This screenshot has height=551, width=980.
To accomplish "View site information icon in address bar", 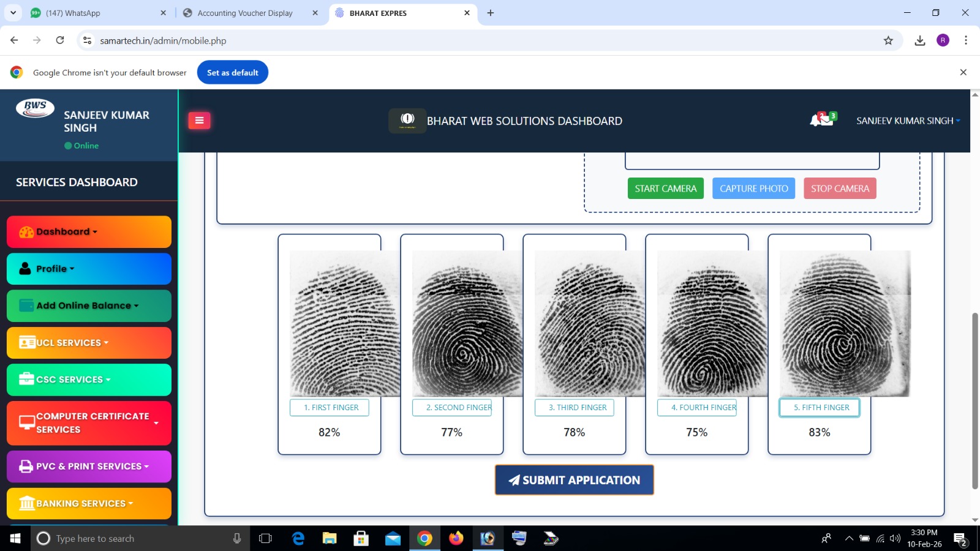I will click(88, 40).
